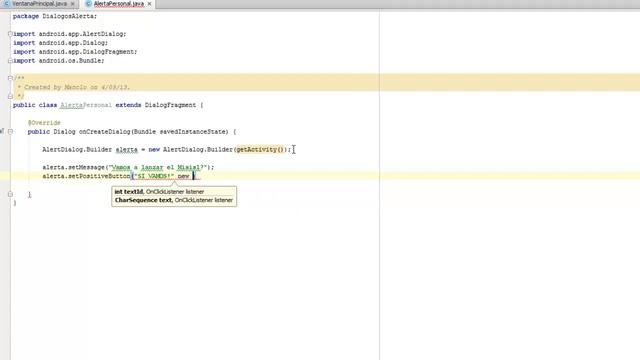Click the onCreateDialog method name
Viewport: 640px width, 360px height.
(x=104, y=132)
